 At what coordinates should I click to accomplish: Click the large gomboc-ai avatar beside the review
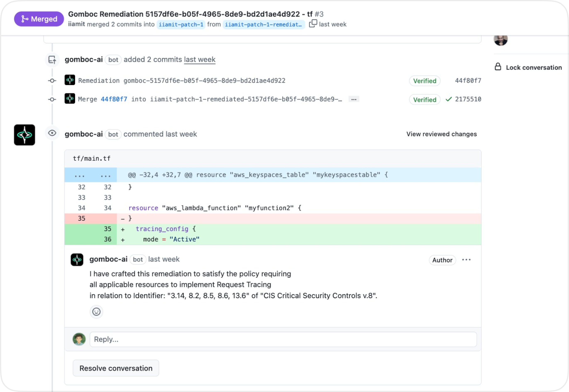24,135
